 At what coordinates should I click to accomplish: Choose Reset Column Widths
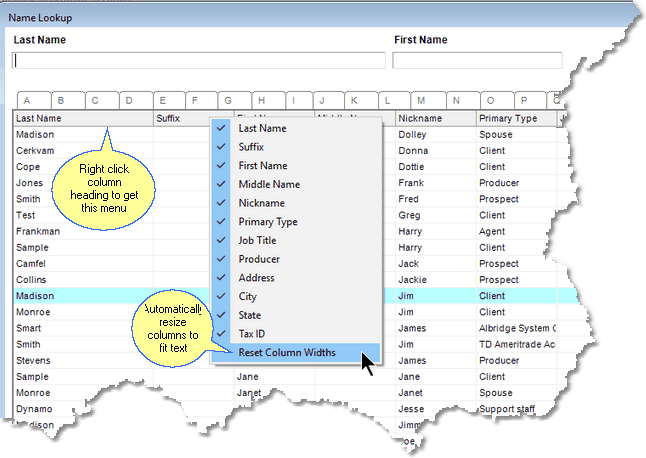296,353
